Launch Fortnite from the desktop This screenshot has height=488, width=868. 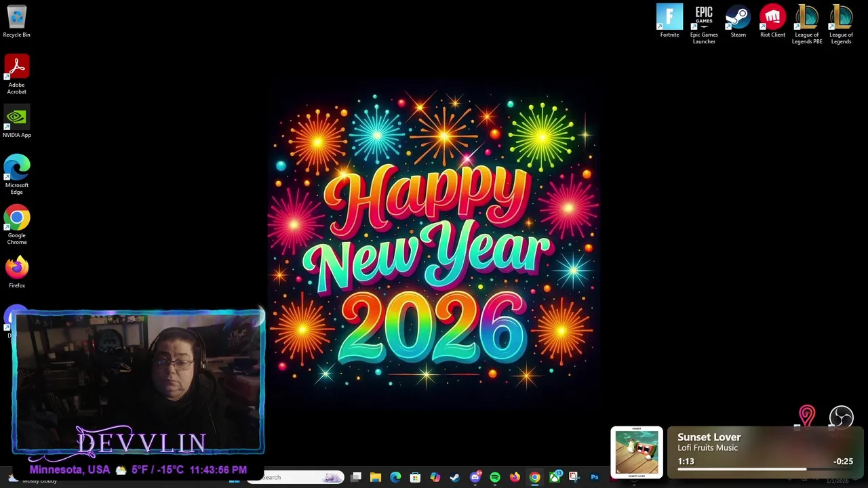pos(669,21)
